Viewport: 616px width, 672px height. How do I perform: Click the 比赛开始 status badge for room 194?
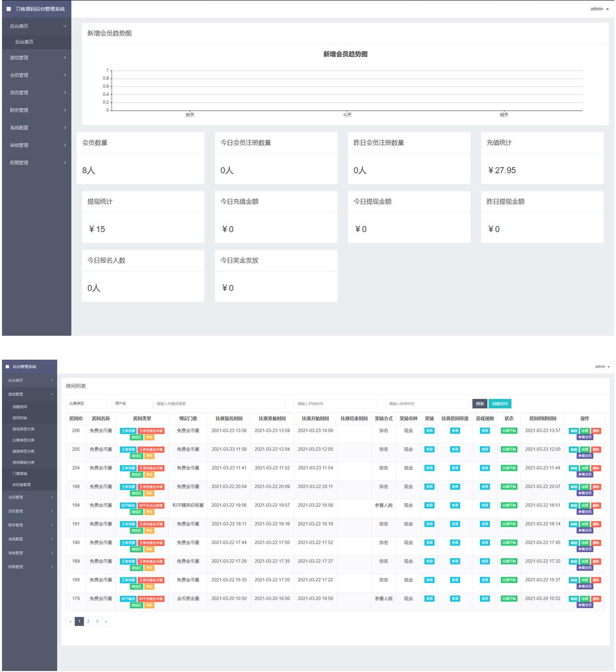tap(509, 505)
